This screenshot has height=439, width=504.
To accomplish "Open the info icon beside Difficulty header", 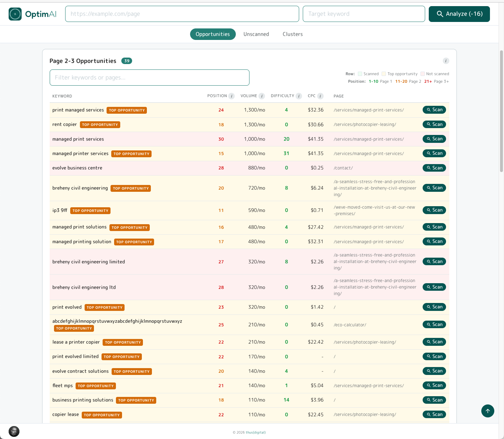I will (299, 96).
